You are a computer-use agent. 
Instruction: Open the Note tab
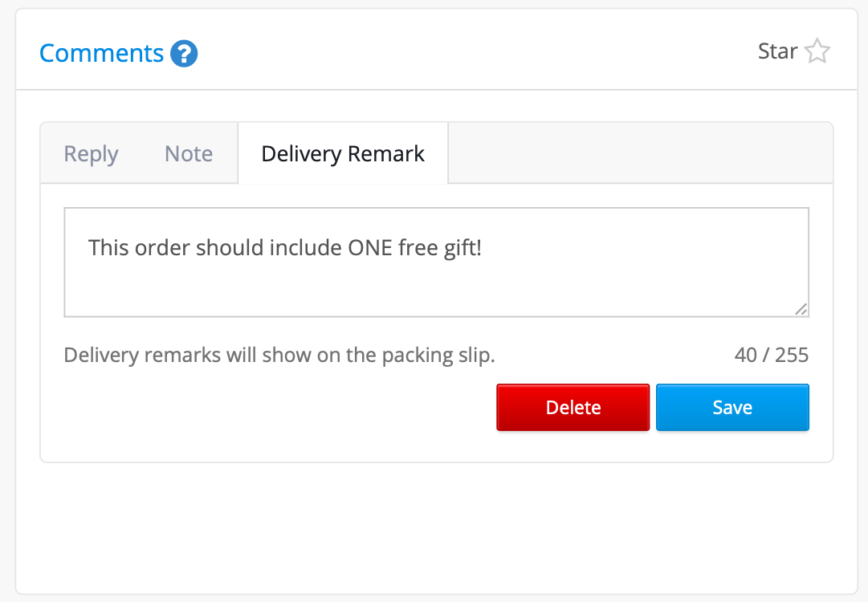189,153
